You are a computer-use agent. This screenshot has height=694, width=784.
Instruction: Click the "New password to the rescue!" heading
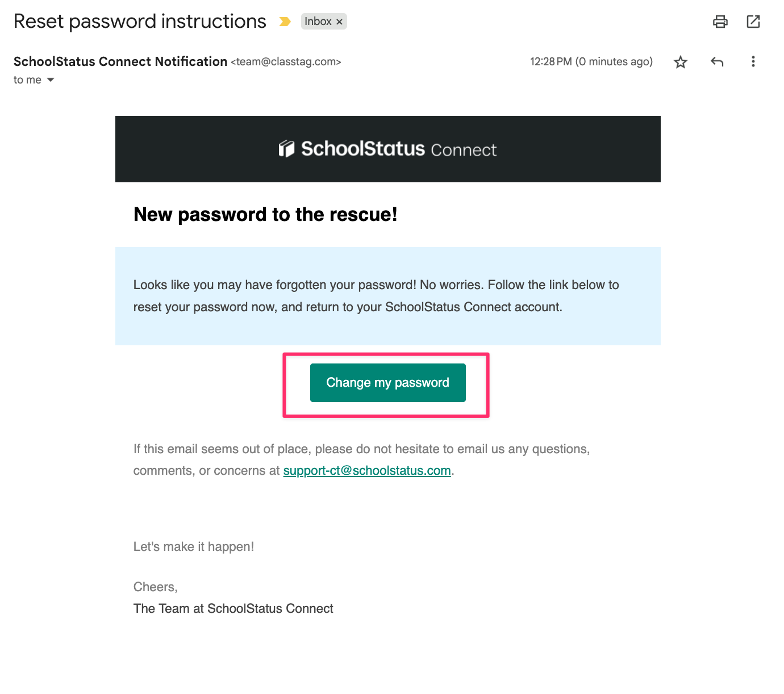(265, 215)
